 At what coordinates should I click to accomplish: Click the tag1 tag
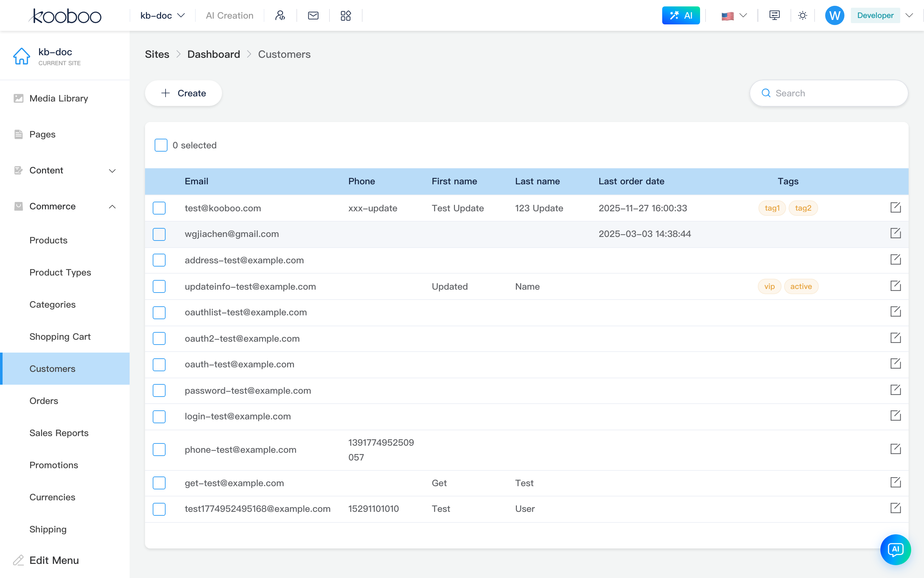(772, 208)
